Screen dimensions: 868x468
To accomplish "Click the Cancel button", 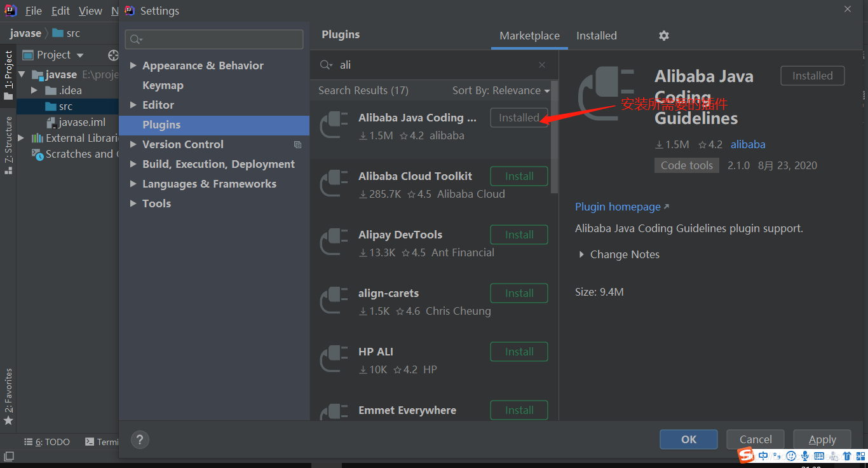I will coord(756,439).
